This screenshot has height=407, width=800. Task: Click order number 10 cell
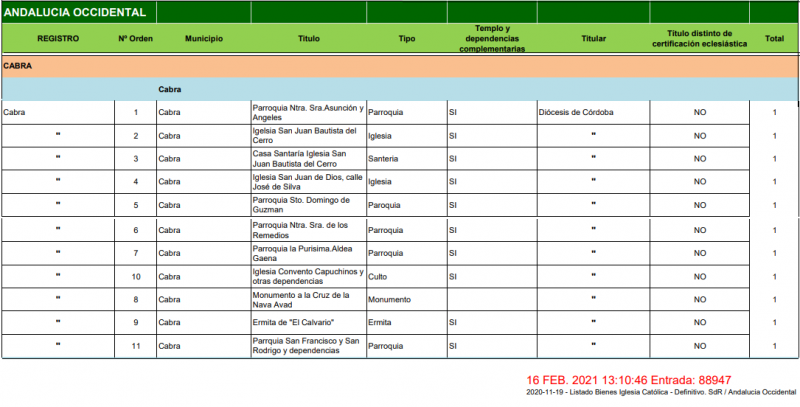(x=135, y=276)
